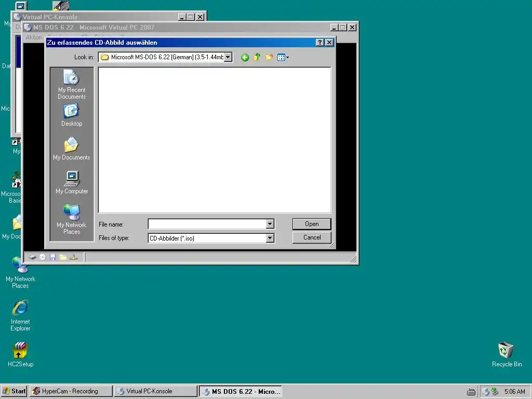Select Internet Explorer desktop icon
This screenshot has width=532, height=399.
point(20,315)
